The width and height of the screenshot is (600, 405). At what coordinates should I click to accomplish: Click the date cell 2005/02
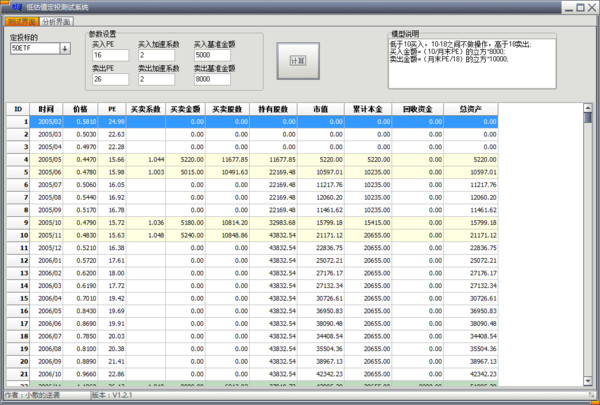point(46,122)
